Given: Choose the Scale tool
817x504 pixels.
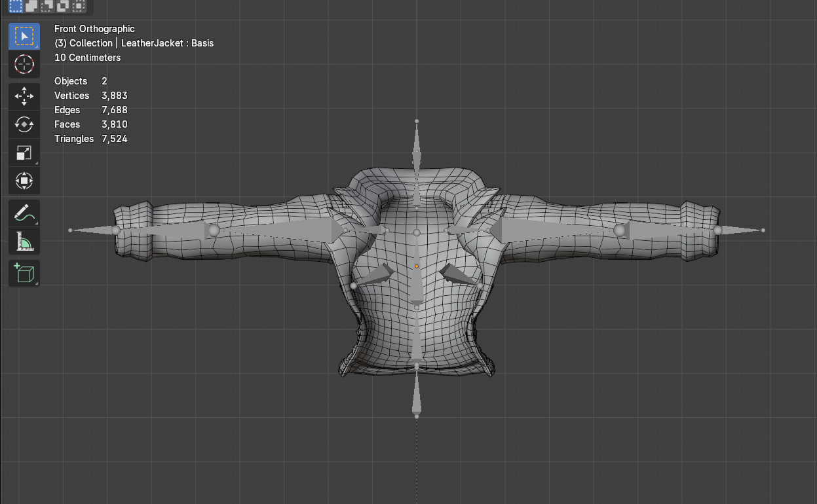Looking at the screenshot, I should 24,153.
